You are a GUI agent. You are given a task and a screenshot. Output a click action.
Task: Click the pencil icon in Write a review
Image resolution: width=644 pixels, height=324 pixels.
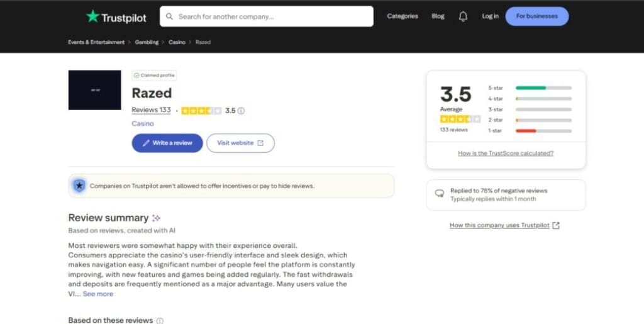click(x=147, y=143)
